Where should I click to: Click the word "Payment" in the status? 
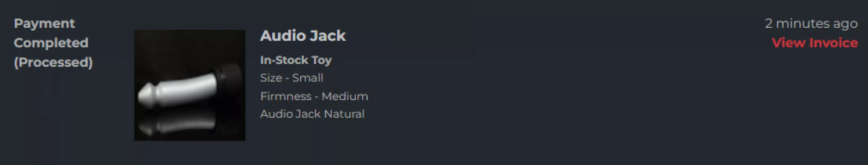pos(45,23)
